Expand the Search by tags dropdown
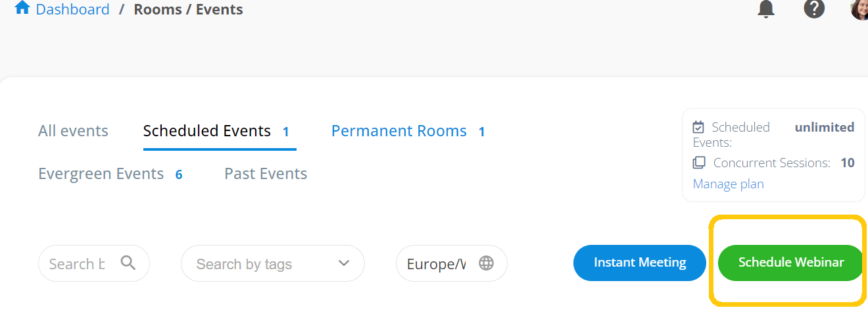 pyautogui.click(x=343, y=263)
